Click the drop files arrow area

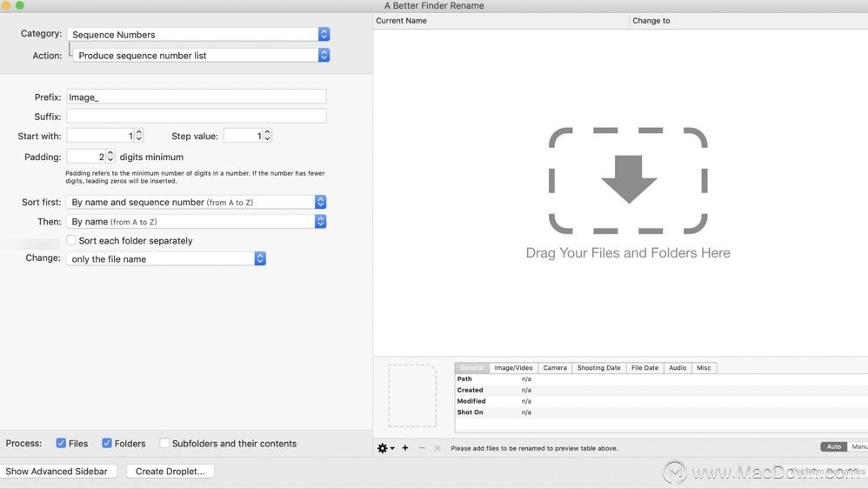click(628, 180)
